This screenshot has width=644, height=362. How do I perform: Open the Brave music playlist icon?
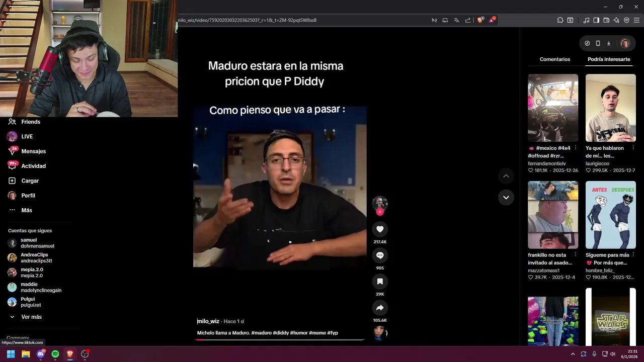tap(586, 20)
